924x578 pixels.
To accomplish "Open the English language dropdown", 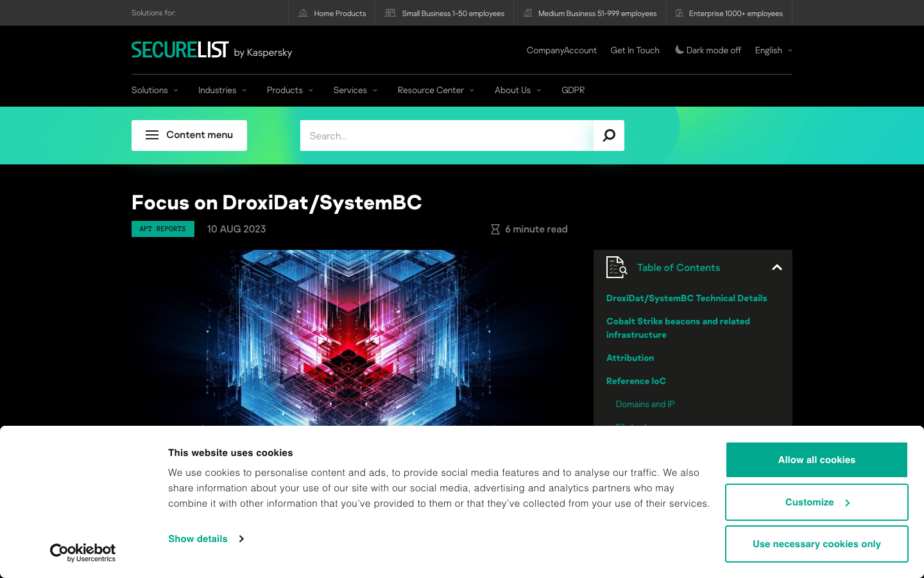I will click(773, 50).
